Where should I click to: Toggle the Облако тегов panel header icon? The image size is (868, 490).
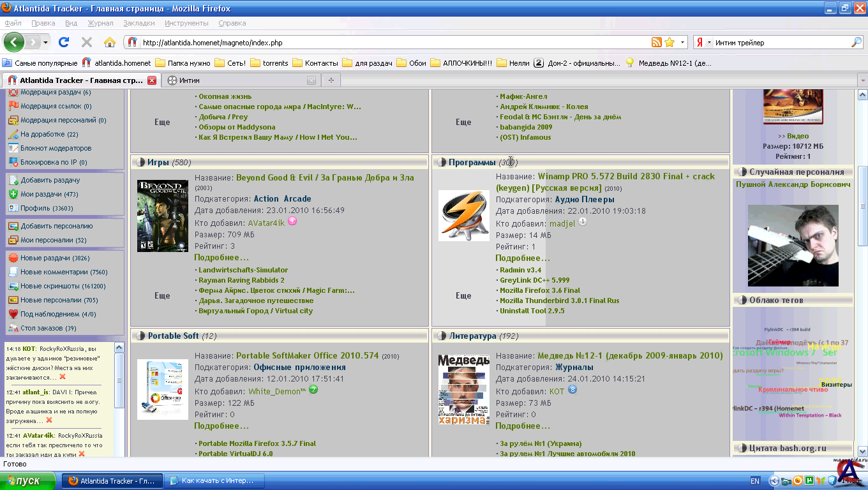pos(742,300)
